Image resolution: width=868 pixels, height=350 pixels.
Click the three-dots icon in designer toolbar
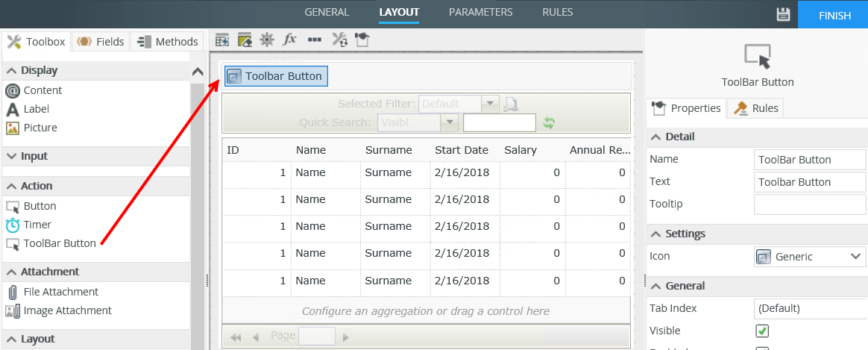[x=314, y=40]
